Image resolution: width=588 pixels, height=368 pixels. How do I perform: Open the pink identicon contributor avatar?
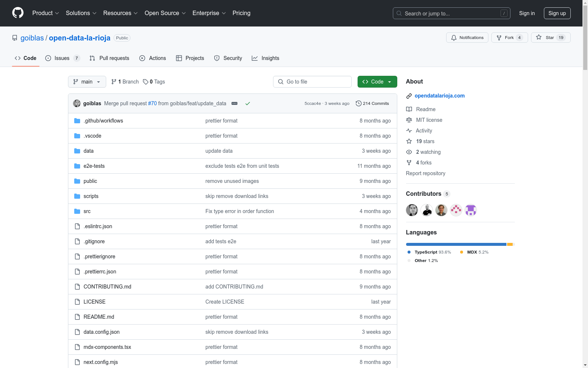[456, 210]
